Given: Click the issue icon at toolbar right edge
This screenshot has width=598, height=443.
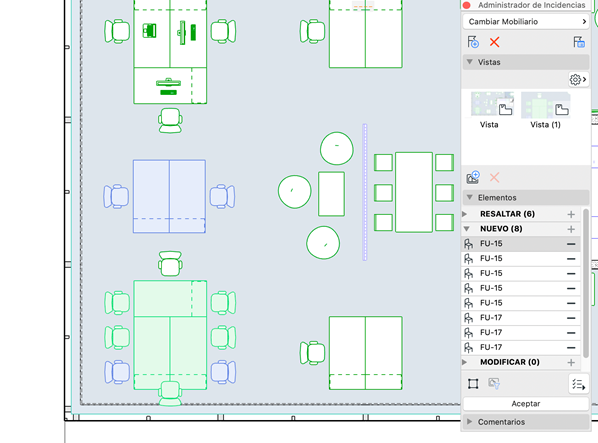Looking at the screenshot, I should point(579,42).
